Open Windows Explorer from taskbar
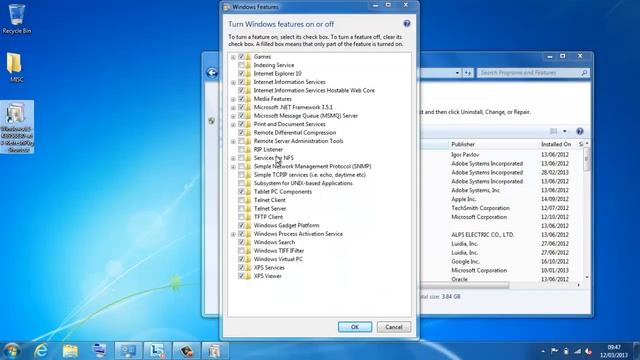This screenshot has height=360, width=640. click(x=70, y=351)
